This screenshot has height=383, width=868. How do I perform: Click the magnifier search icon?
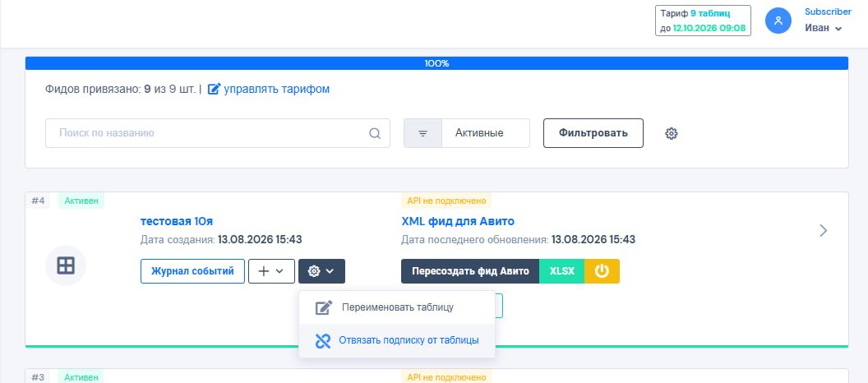click(375, 133)
